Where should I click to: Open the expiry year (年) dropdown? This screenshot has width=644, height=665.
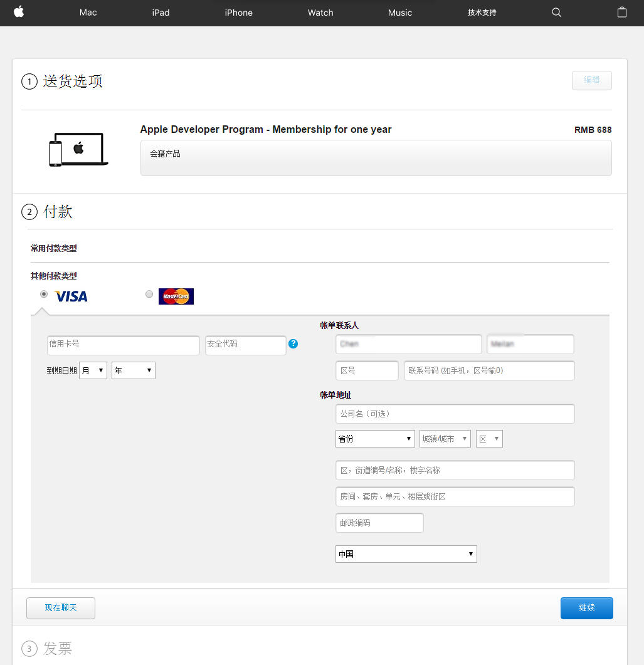click(x=133, y=370)
